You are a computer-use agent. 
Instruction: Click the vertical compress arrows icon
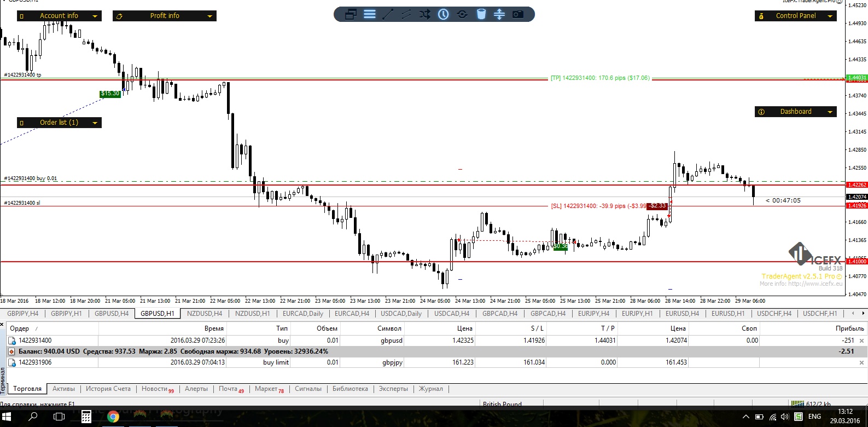499,14
